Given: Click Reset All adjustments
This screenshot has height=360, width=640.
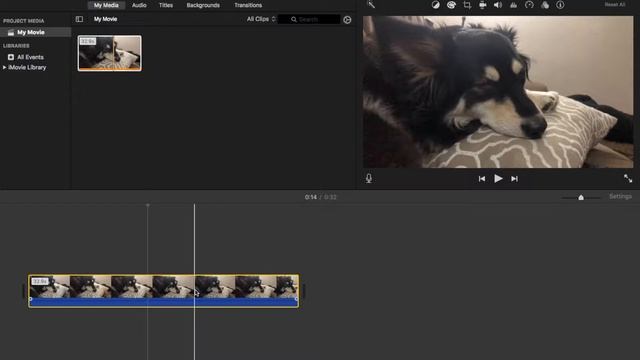Looking at the screenshot, I should pos(615,4).
